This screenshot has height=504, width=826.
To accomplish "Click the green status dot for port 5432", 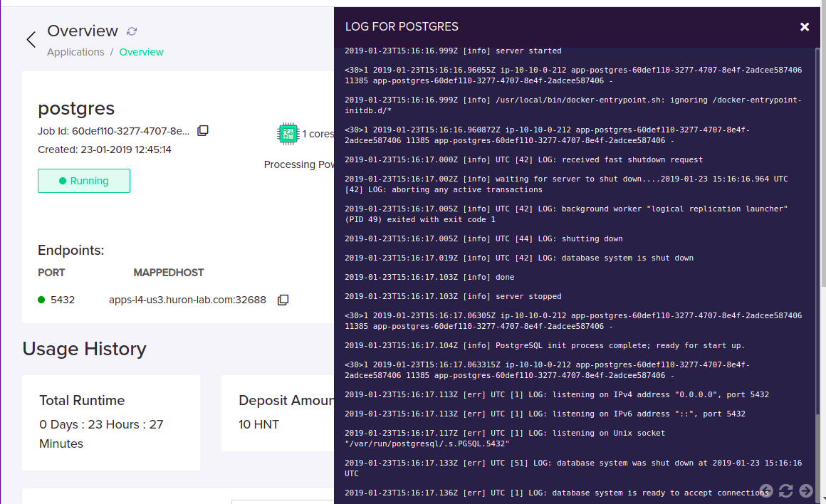I will click(x=41, y=300).
